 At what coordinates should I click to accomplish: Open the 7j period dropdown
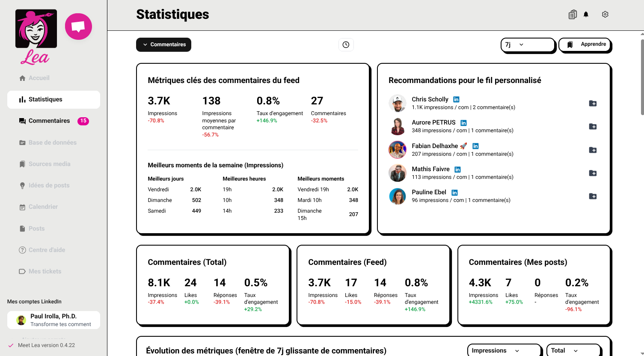click(x=528, y=44)
